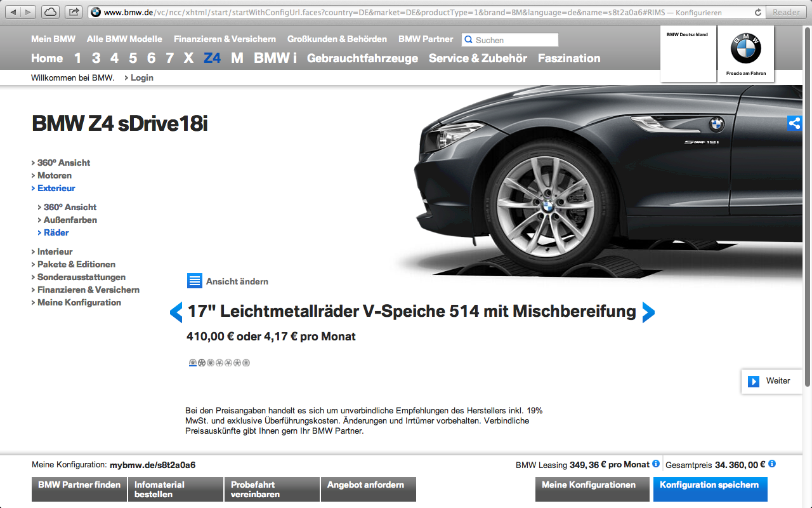
Task: Show next wheel with right blue arrow
Action: pyautogui.click(x=648, y=312)
